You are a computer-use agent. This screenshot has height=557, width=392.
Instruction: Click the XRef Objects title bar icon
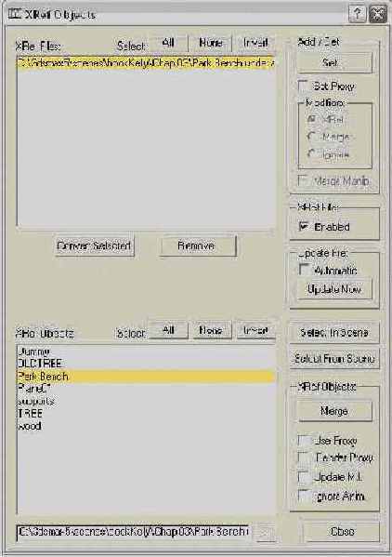(x=15, y=14)
